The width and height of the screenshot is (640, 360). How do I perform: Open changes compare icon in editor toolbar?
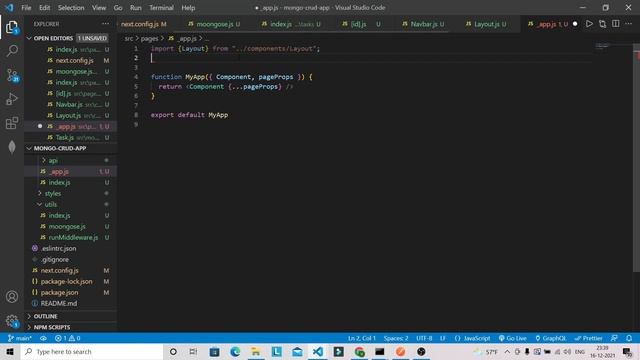[602, 24]
